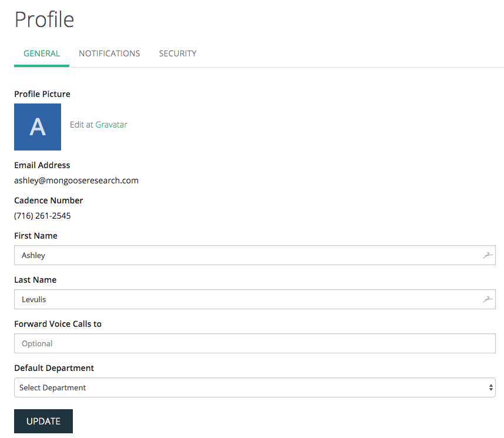Viewport: 504px width, 438px height.
Task: Open the Notifications tab
Action: (109, 54)
